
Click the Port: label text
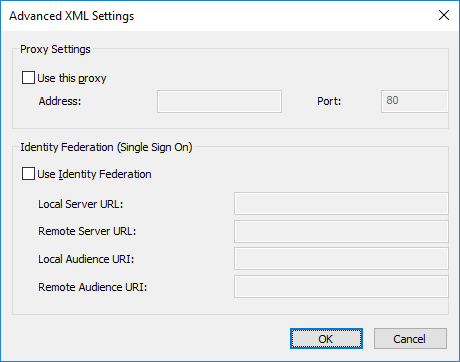click(x=329, y=101)
